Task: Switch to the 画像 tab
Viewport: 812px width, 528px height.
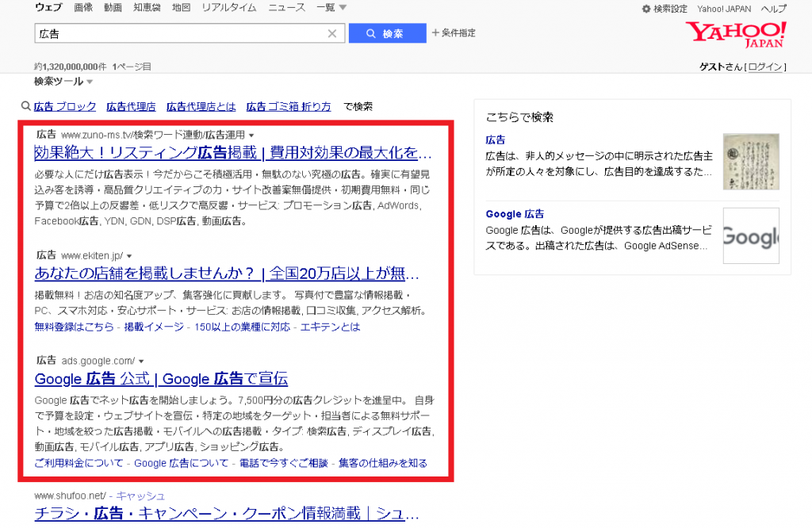Action: [x=83, y=7]
